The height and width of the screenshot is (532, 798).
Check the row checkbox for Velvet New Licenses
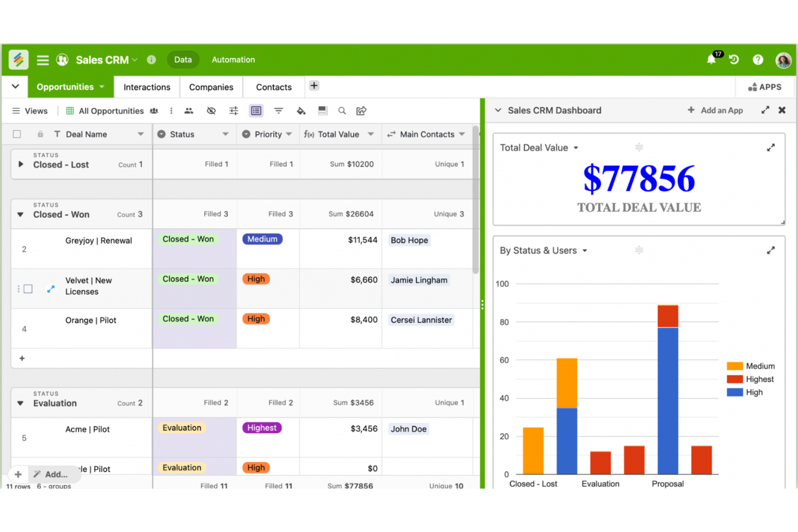tap(28, 288)
